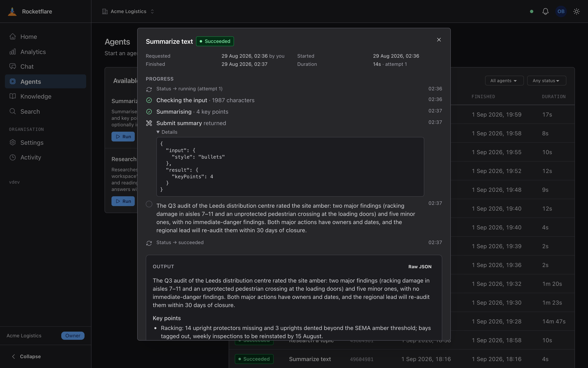Click the green status dot in header

point(532,11)
